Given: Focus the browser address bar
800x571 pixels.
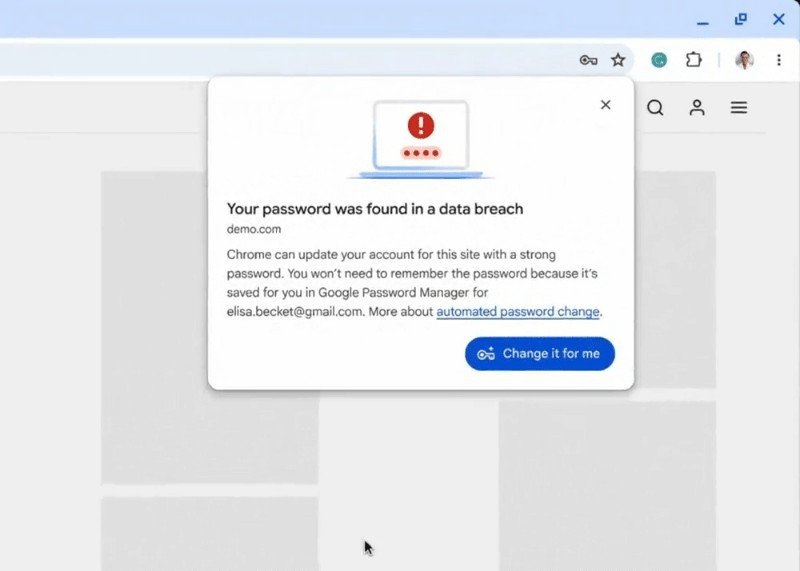Looking at the screenshot, I should pos(286,60).
